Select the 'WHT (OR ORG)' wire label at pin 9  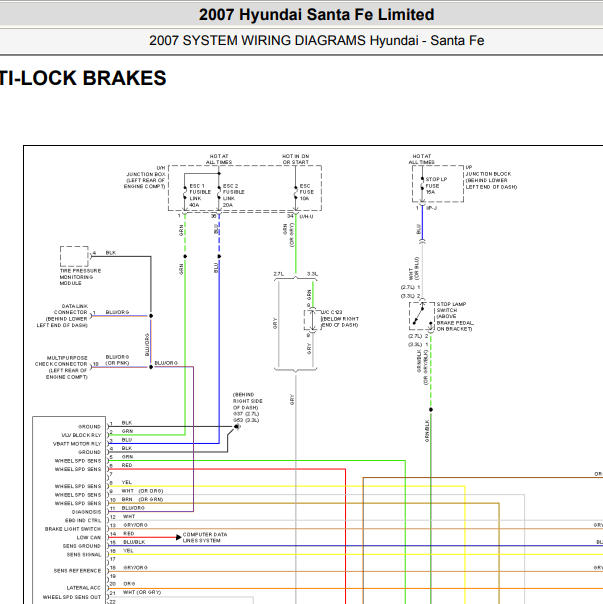pos(142,491)
